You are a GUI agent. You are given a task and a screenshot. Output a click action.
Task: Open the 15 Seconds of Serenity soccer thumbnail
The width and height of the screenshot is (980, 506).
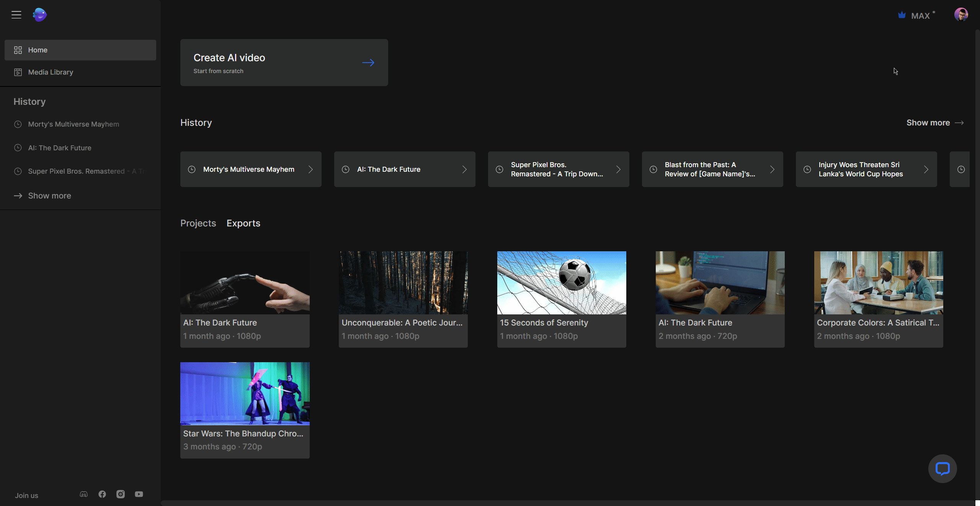pyautogui.click(x=562, y=283)
